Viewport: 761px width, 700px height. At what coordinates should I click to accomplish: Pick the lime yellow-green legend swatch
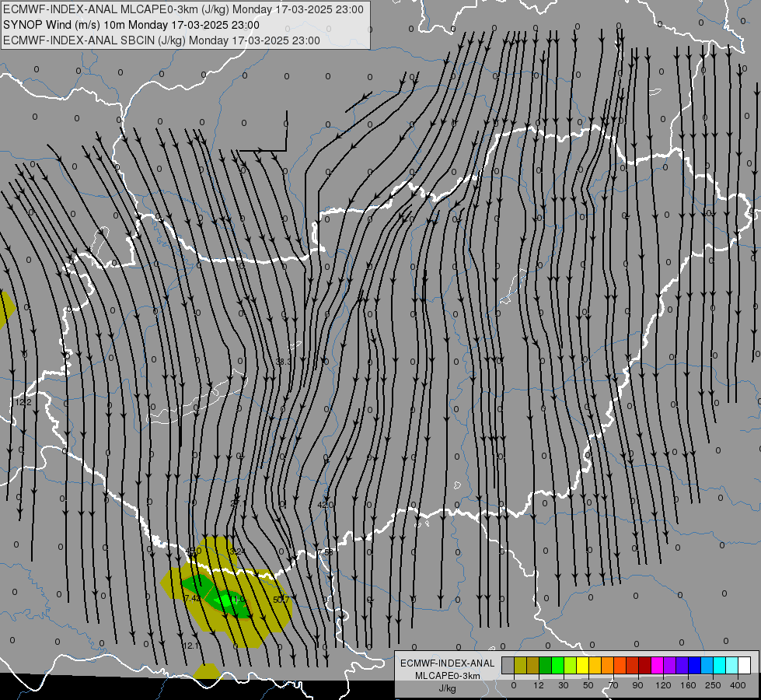tap(571, 665)
